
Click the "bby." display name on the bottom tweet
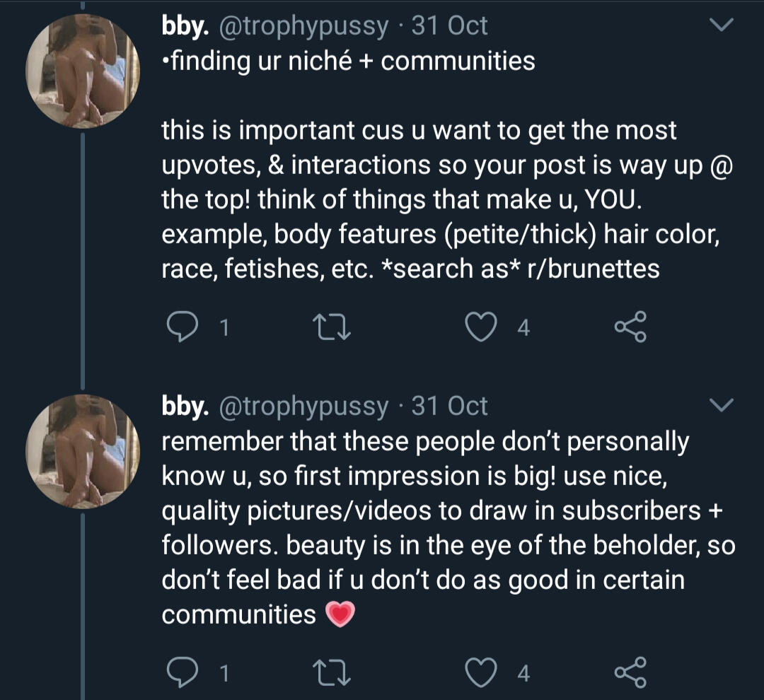185,406
